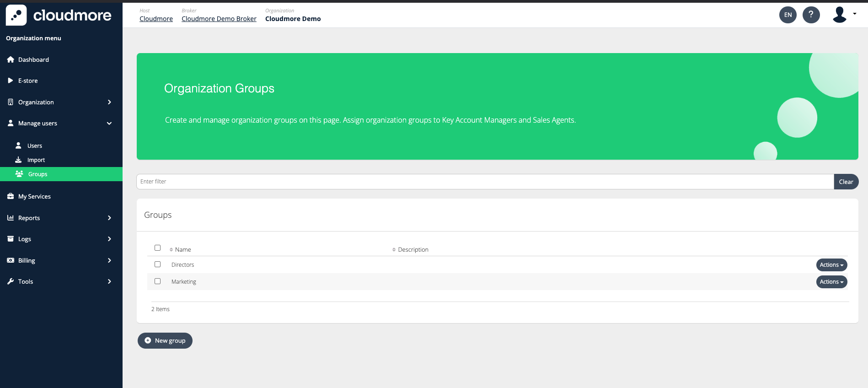This screenshot has width=868, height=388.
Task: Expand the Reports menu chevron
Action: click(x=109, y=218)
